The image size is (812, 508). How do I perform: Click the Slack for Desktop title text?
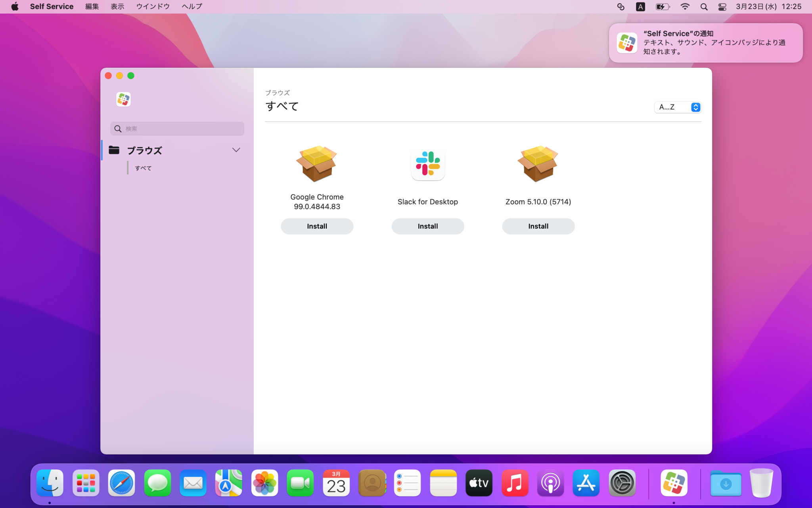coord(428,202)
